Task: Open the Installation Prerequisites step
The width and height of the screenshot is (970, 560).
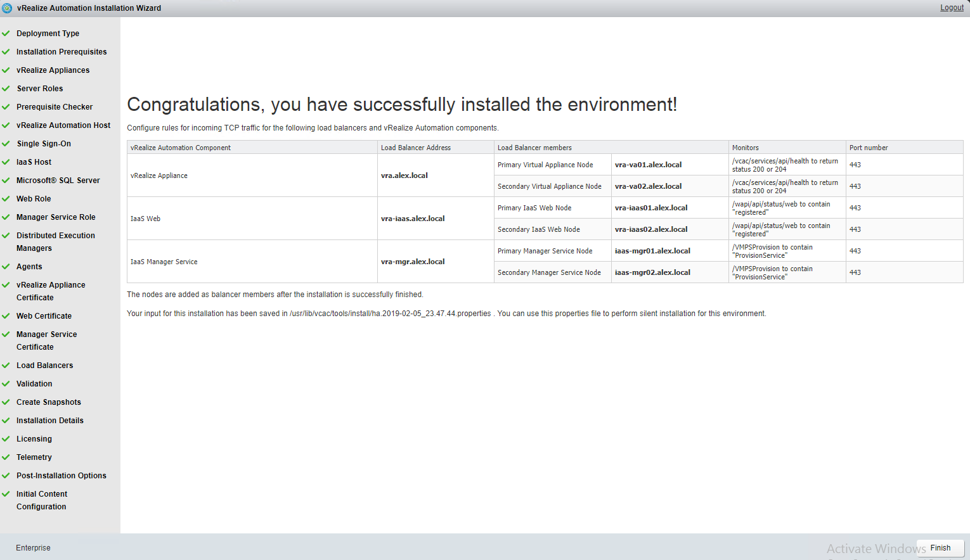Action: (61, 52)
